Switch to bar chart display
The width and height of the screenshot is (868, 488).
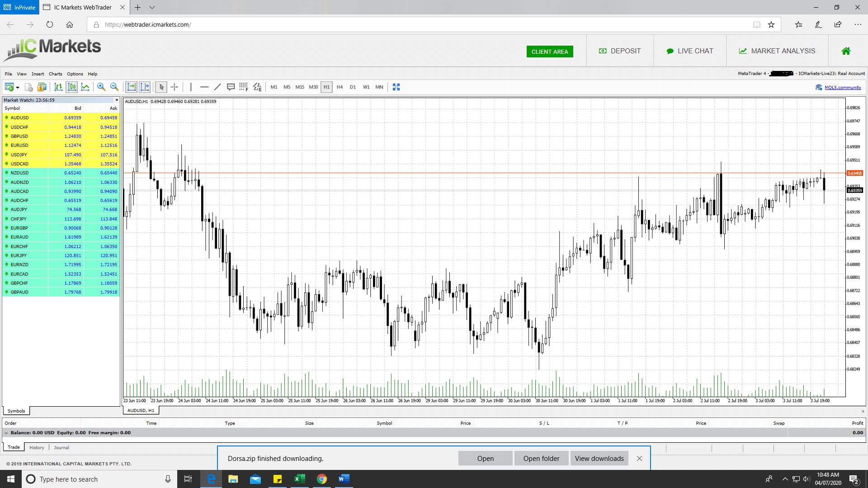(58, 87)
